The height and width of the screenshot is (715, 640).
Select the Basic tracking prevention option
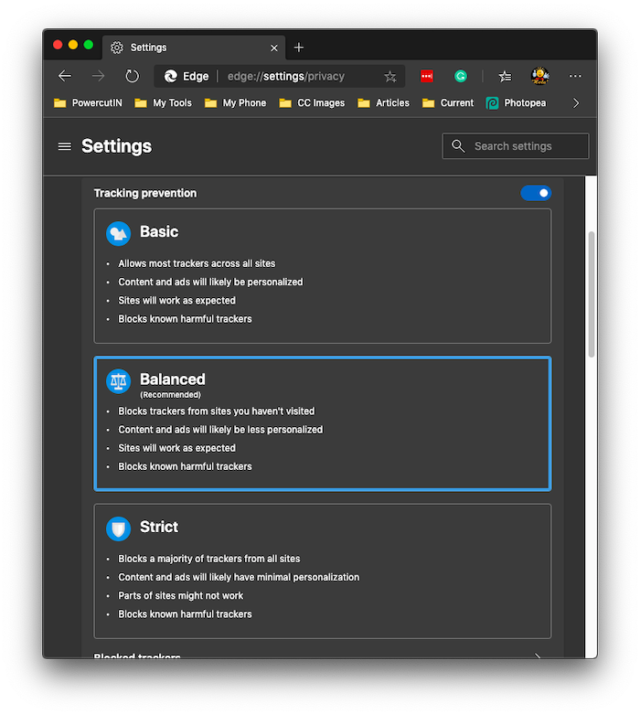pyautogui.click(x=322, y=275)
